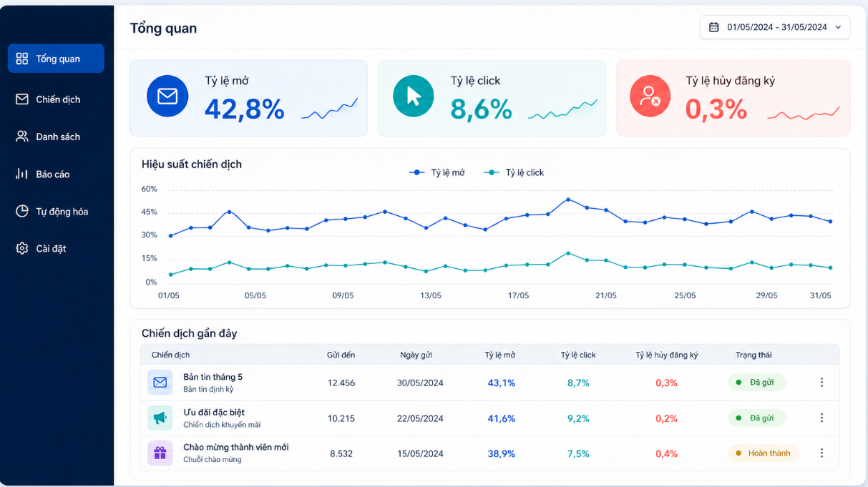Screen dimensions: 868x487
Task: Click the teal cursor icon on Tỷ lệ click card
Action: (414, 96)
